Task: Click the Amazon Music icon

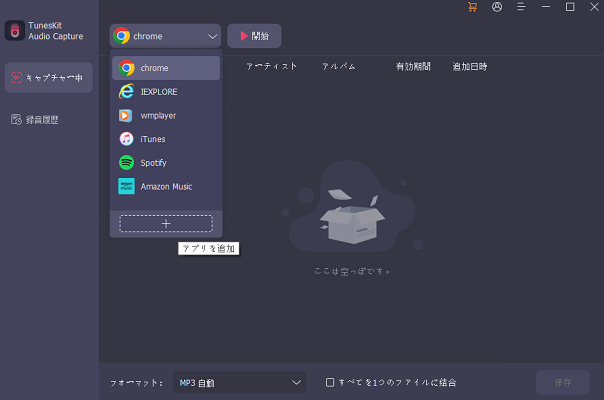Action: click(126, 187)
